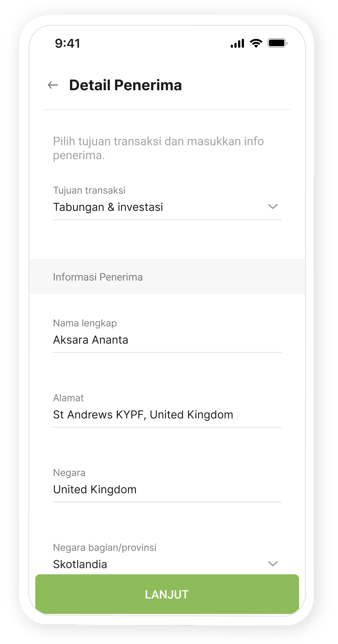Tap the cellular signal strength icon
This screenshot has width=338, height=644.
pos(237,44)
